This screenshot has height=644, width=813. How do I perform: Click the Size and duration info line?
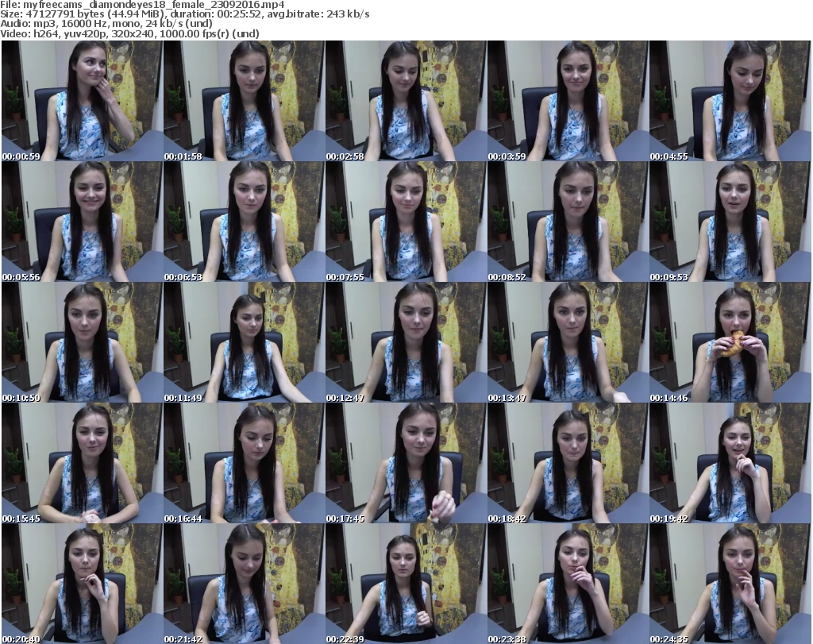coord(184,14)
